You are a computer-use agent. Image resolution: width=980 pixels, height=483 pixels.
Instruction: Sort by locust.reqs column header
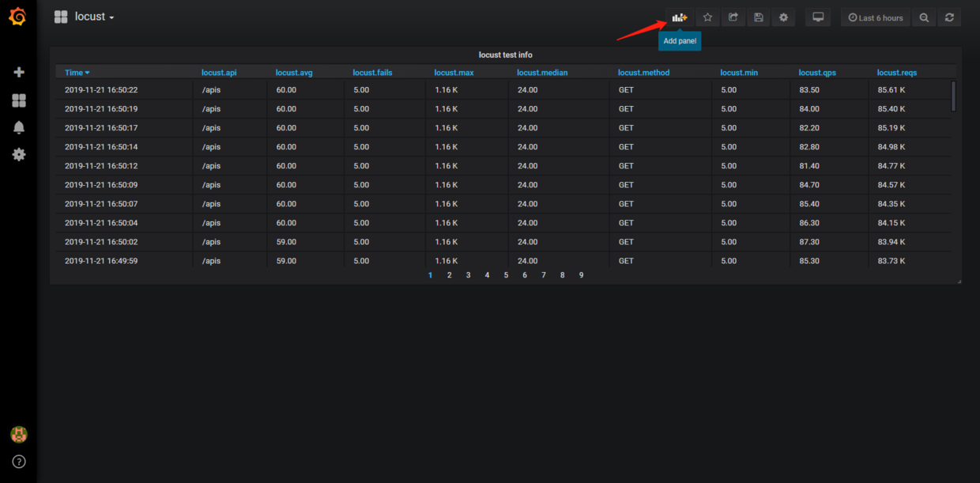pos(897,73)
